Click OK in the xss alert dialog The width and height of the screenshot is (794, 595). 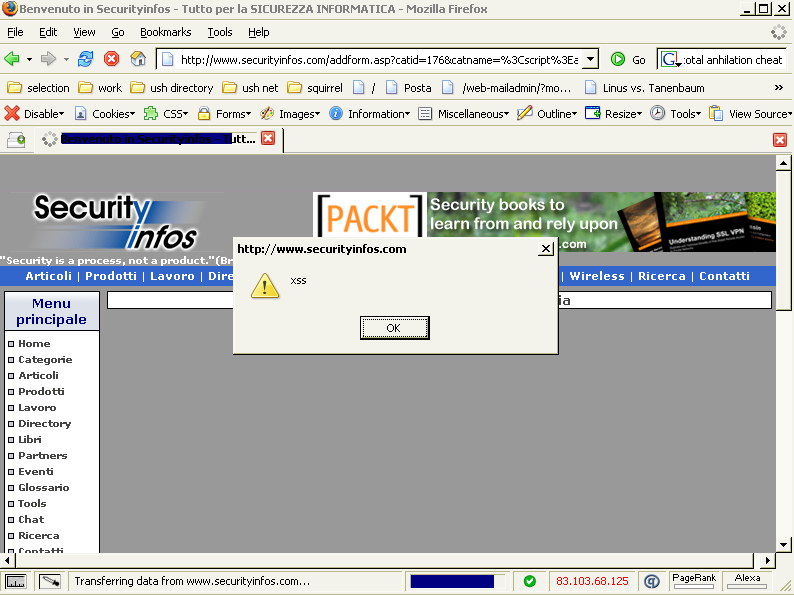394,328
